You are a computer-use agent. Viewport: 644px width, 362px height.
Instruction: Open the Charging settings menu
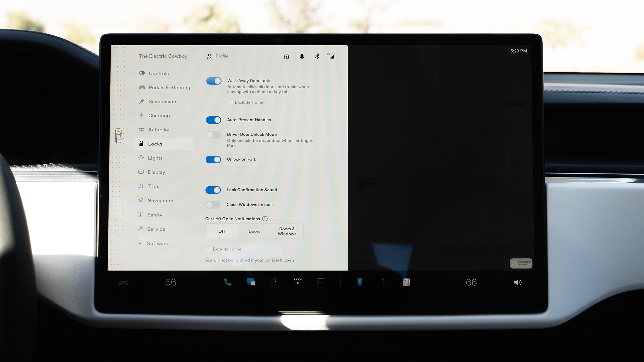click(159, 116)
